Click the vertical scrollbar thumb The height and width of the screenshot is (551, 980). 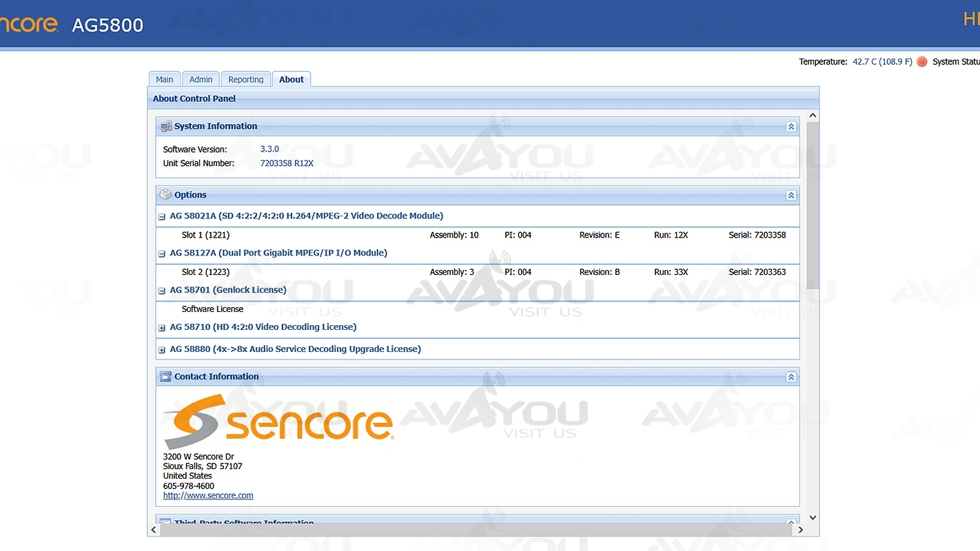point(813,207)
